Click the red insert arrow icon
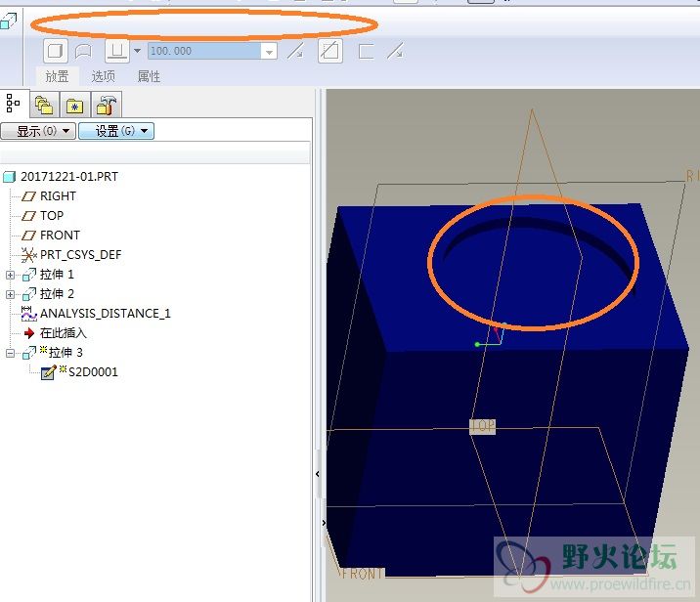 (29, 333)
